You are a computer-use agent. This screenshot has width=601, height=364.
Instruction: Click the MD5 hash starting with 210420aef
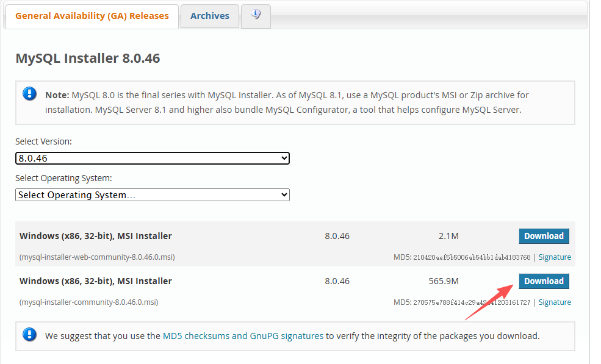472,257
